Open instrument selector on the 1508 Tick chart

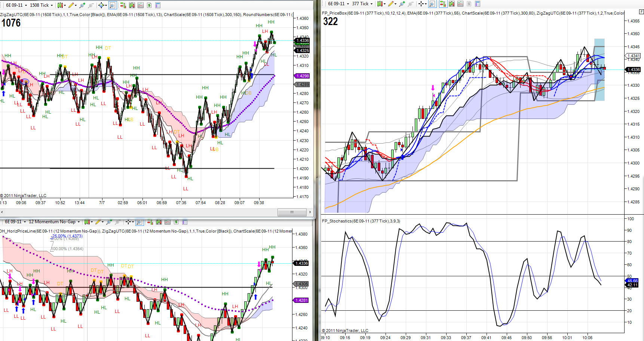pyautogui.click(x=16, y=5)
